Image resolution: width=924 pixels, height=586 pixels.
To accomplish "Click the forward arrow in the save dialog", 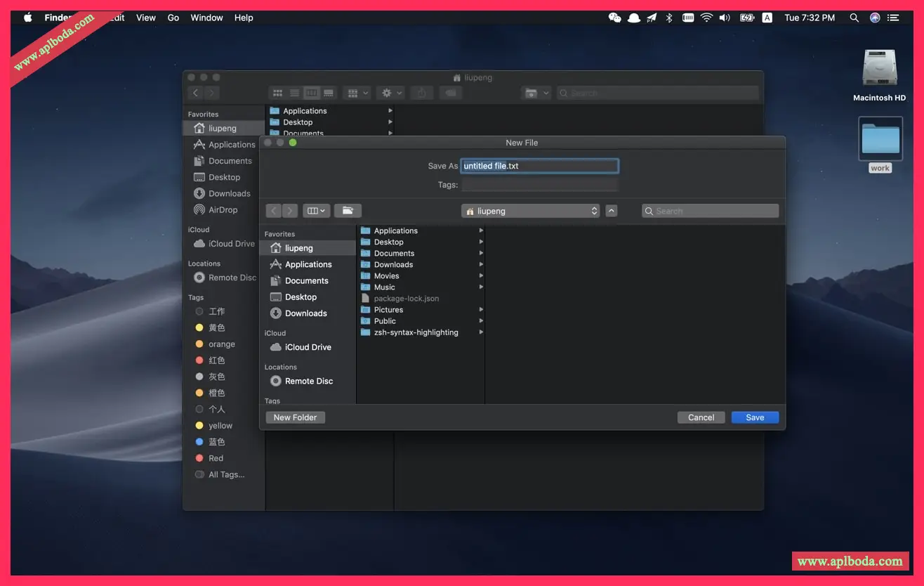I will pos(290,211).
